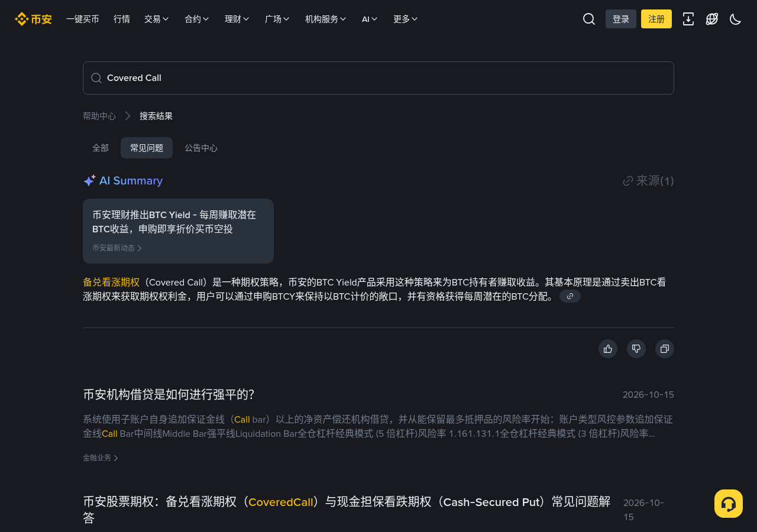Click the AI Summary sparkle icon

click(89, 181)
